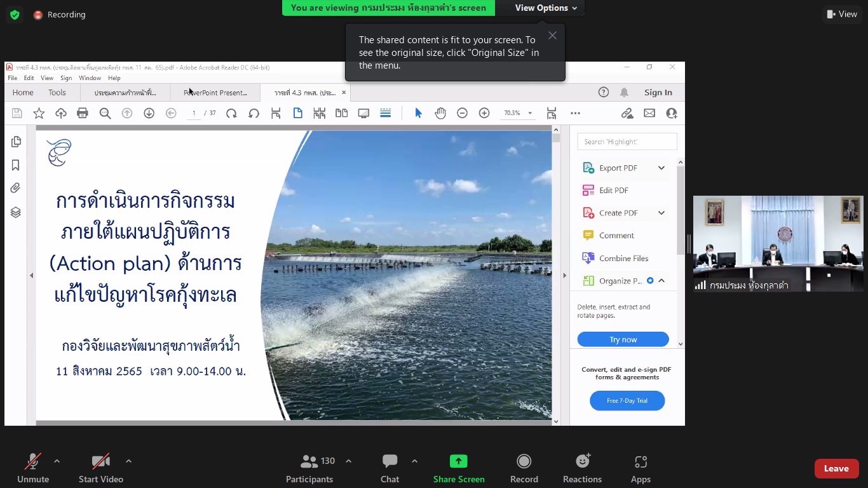This screenshot has height=488, width=868.
Task: Switch to the Home tab
Action: coord(23,92)
